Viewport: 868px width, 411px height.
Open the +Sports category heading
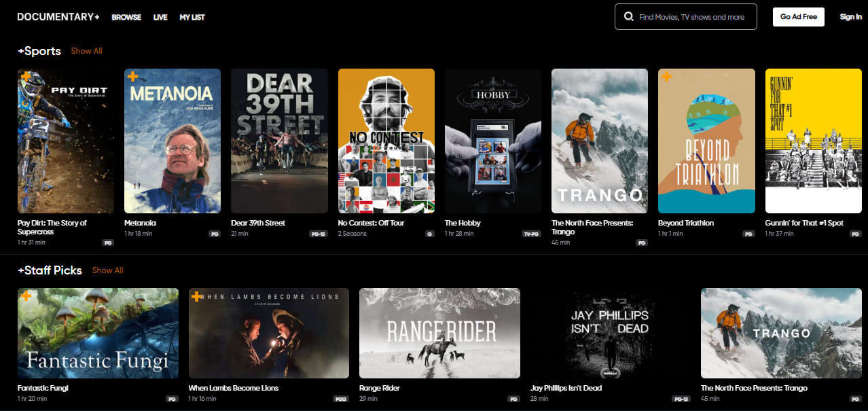[39, 51]
